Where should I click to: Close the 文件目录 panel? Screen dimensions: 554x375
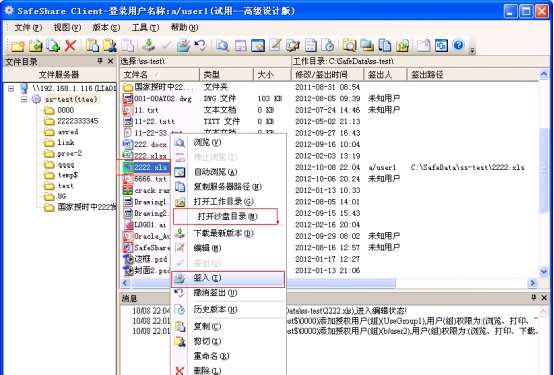coord(111,61)
